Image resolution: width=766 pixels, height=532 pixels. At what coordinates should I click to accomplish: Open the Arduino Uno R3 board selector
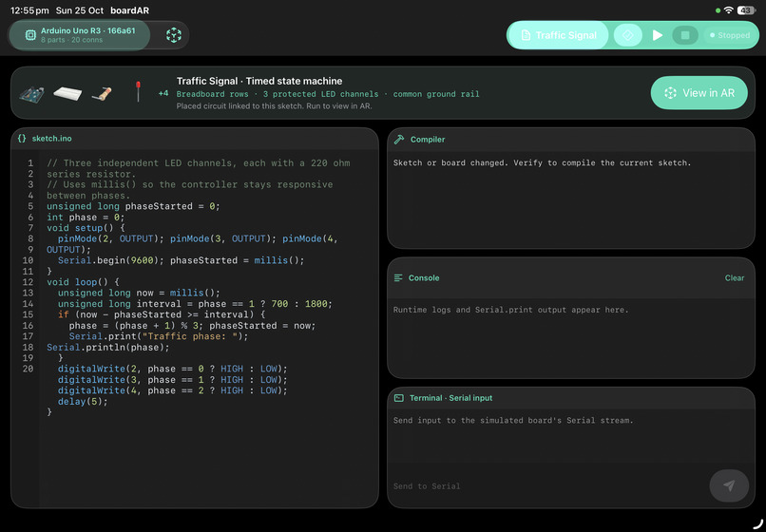point(80,35)
